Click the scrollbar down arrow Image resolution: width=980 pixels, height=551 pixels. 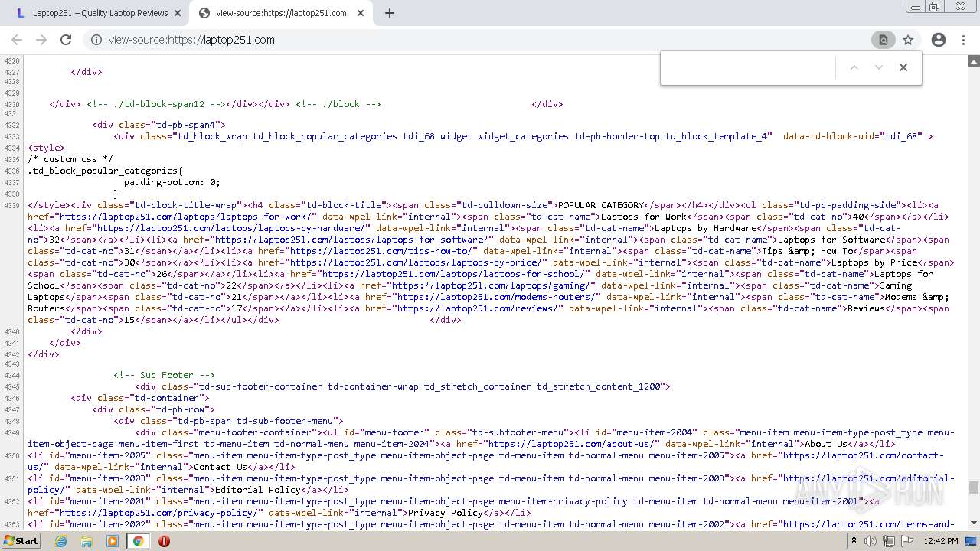click(x=974, y=523)
